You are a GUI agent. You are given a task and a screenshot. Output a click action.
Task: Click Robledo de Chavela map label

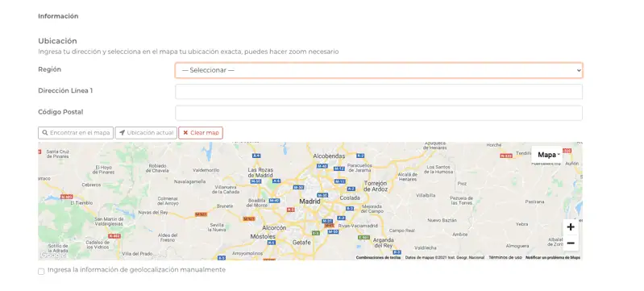[x=158, y=168]
